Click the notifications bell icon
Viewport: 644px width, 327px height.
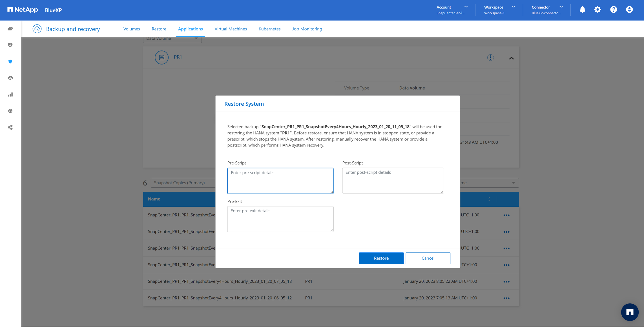(582, 10)
